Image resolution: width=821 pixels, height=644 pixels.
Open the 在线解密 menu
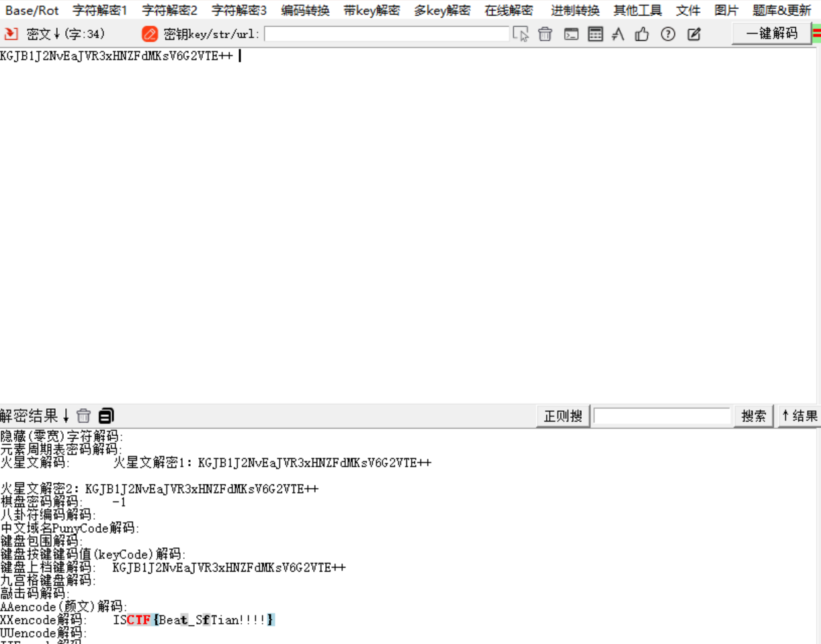(509, 11)
